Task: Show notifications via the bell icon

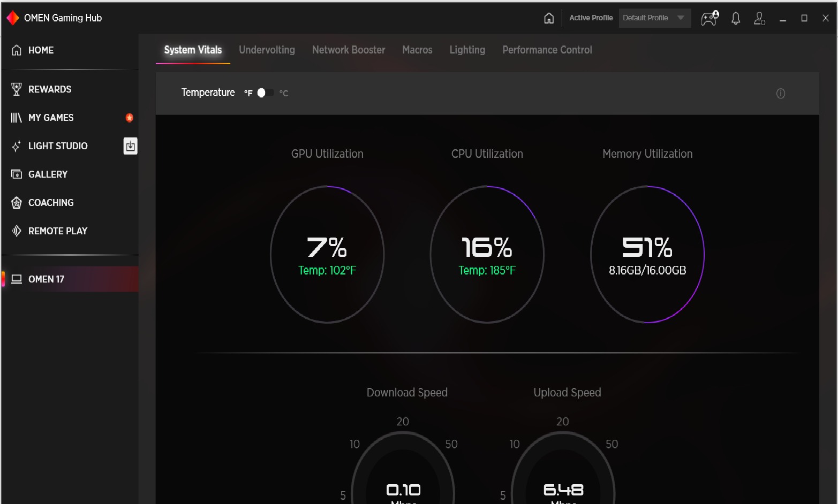Action: click(736, 19)
